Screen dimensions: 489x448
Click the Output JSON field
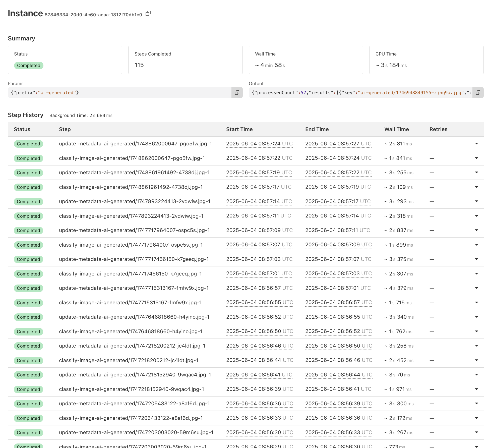click(x=360, y=93)
